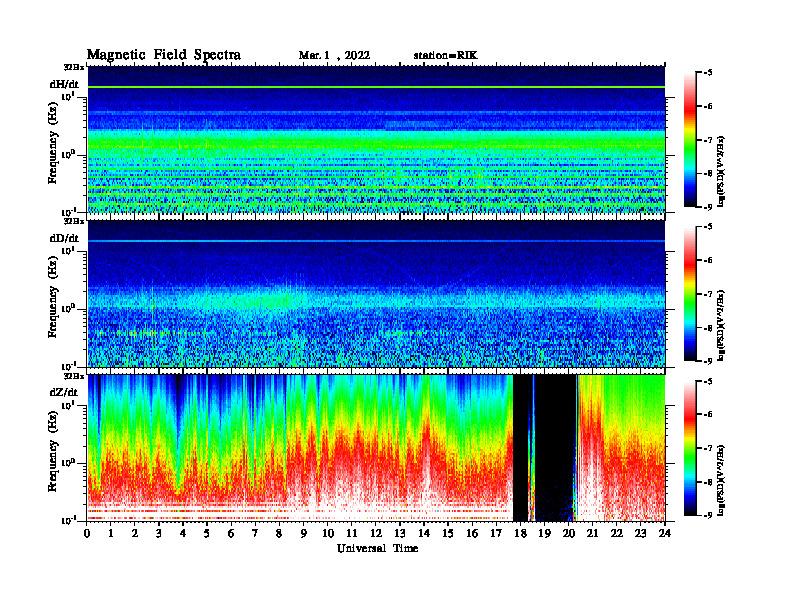Click the time axis tick label "9"
Screen dimensions: 792x612
[x=303, y=533]
